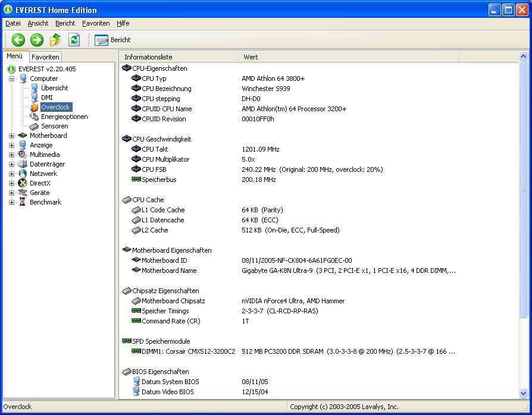Switch to the Menü tab
The width and height of the screenshot is (532, 415).
15,56
